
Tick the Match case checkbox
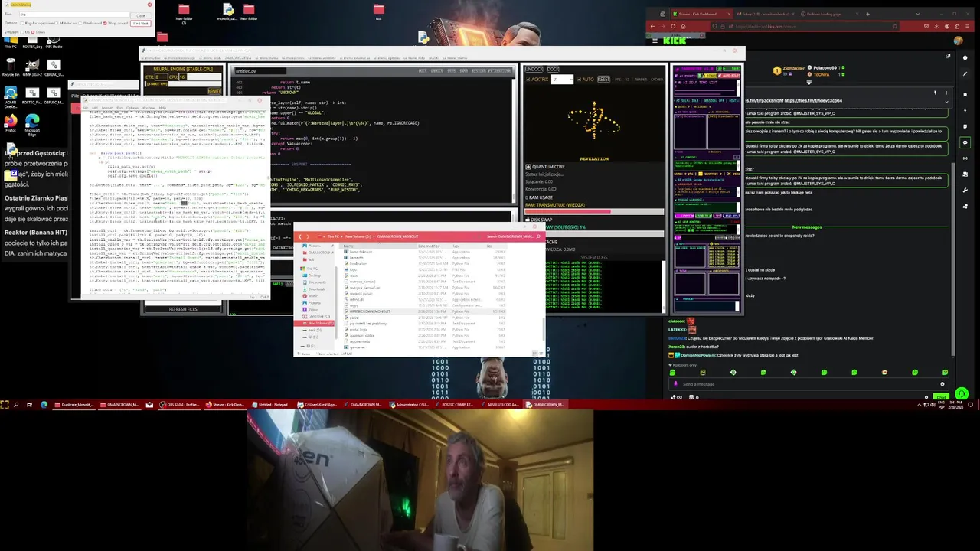56,23
